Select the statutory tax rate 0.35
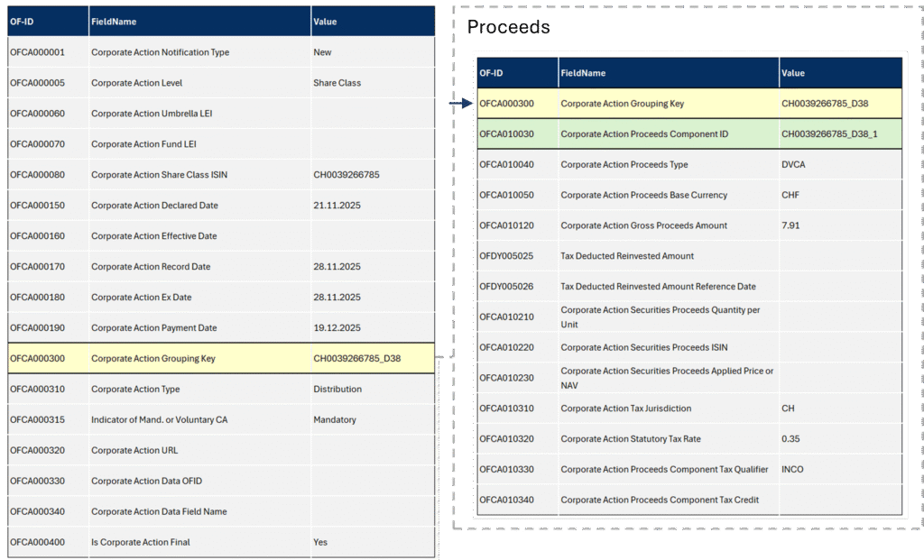This screenshot has width=924, height=560. pos(790,439)
